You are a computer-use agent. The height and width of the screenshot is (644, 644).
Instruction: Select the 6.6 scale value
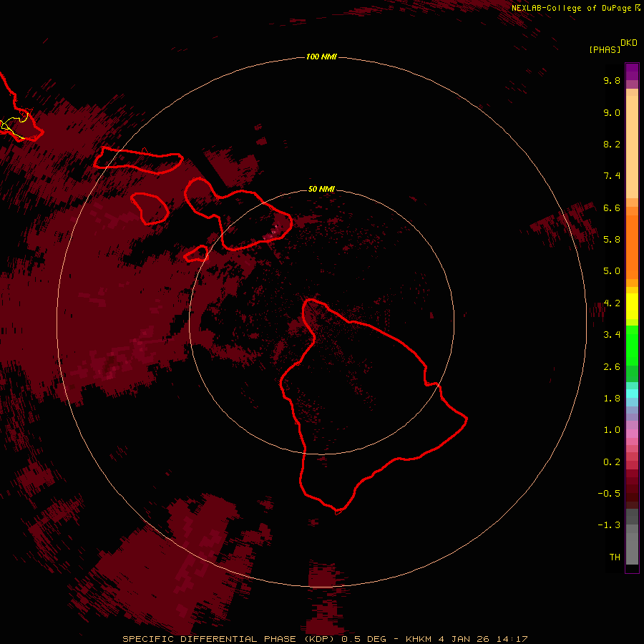click(x=612, y=208)
